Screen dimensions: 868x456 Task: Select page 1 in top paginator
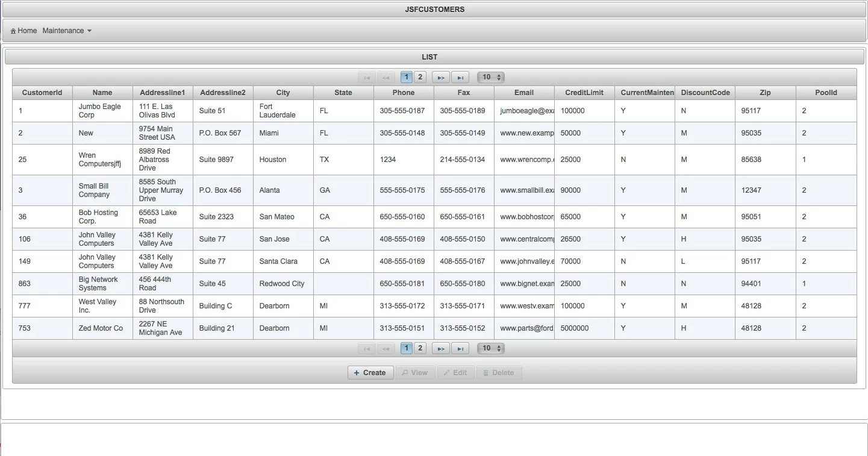(x=407, y=77)
